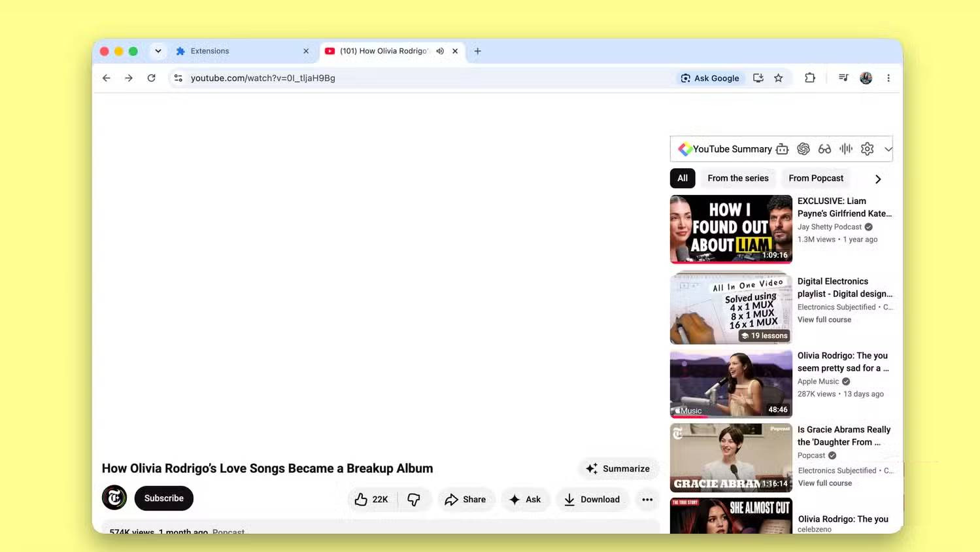Open the Apple Music channel name
Viewport: 980px width, 552px height.
coord(818,381)
